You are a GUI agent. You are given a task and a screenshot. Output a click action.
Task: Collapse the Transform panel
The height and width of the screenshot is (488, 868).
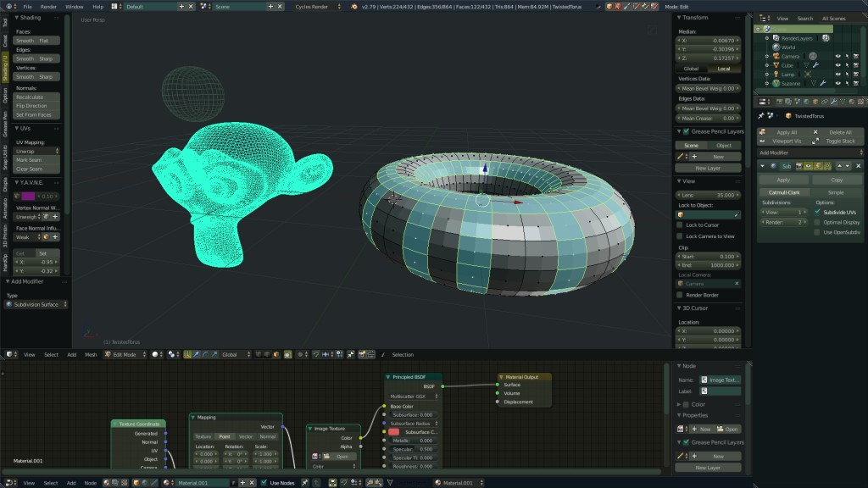679,18
